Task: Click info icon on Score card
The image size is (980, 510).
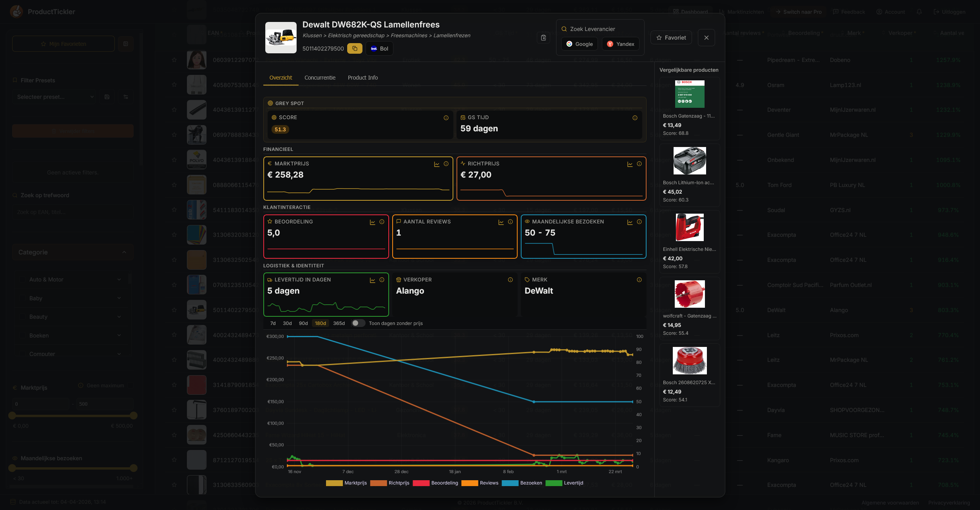Action: click(x=446, y=118)
